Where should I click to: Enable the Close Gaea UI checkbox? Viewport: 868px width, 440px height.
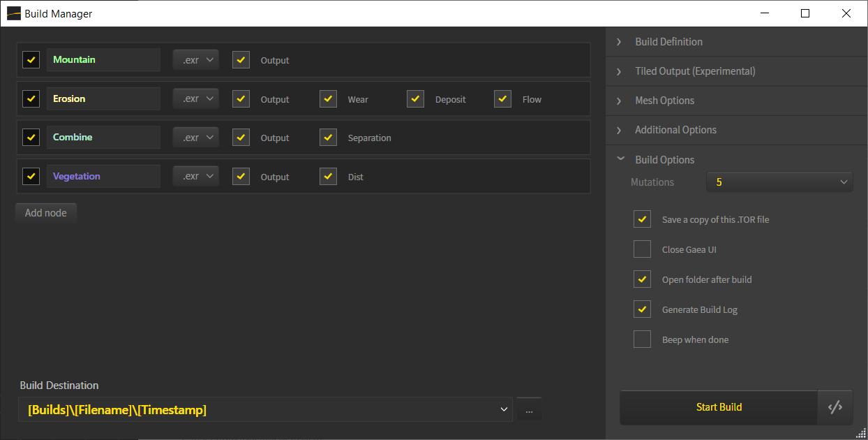pyautogui.click(x=642, y=249)
